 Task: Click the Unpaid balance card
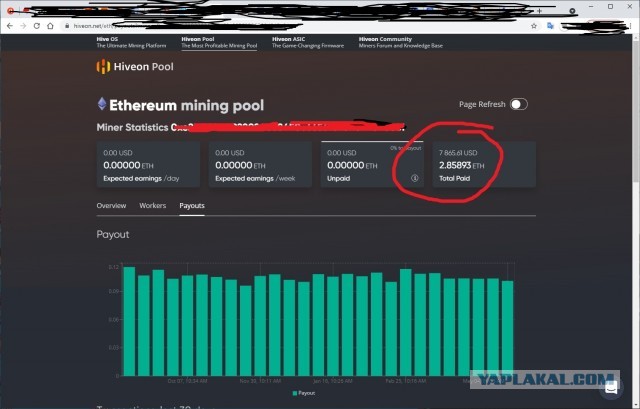coord(372,164)
